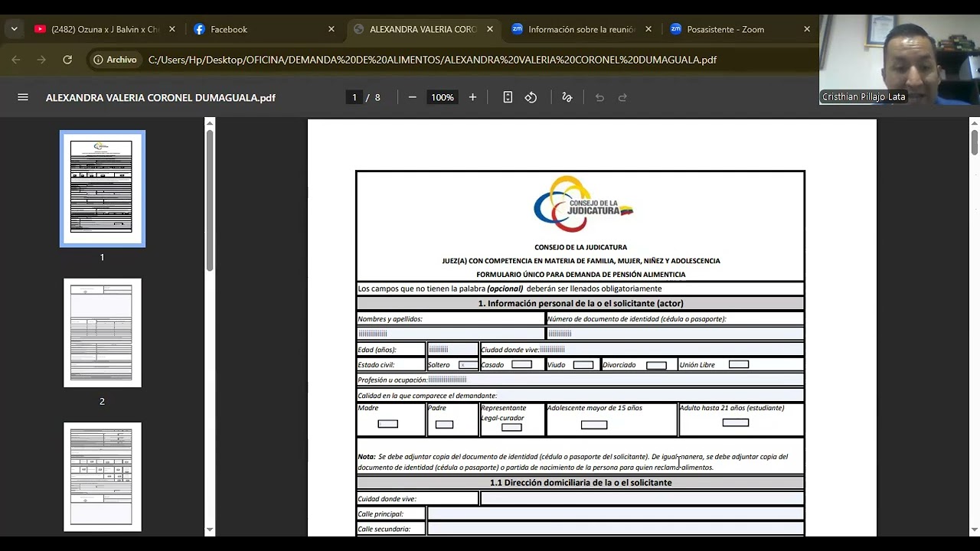This screenshot has width=980, height=551.
Task: Click the address bar file URL
Action: (x=433, y=59)
